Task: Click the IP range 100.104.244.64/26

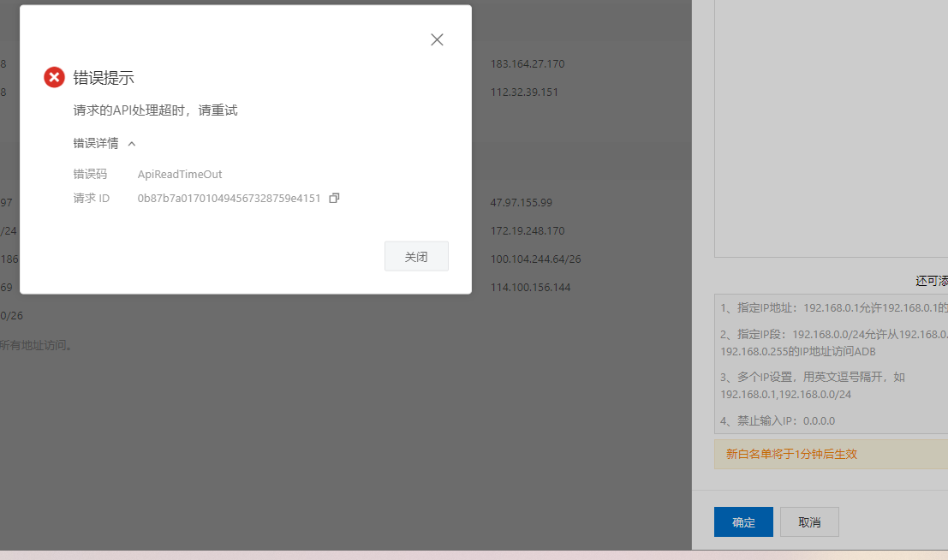Action: tap(536, 259)
